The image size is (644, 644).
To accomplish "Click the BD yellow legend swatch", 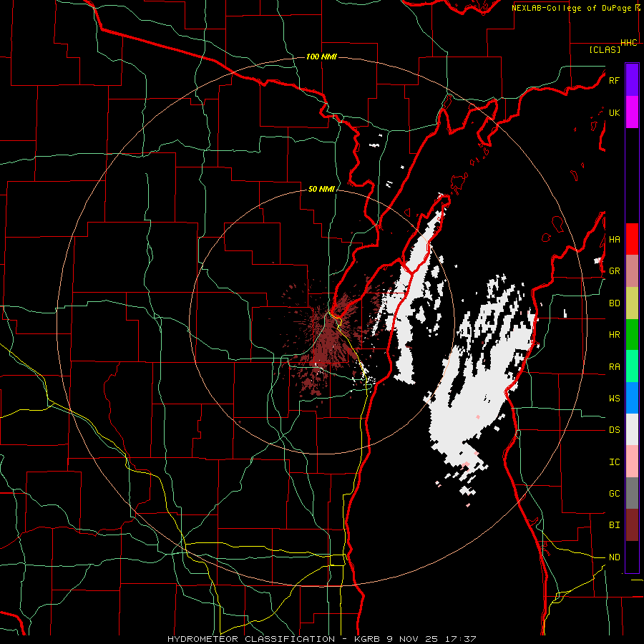I will (x=632, y=303).
